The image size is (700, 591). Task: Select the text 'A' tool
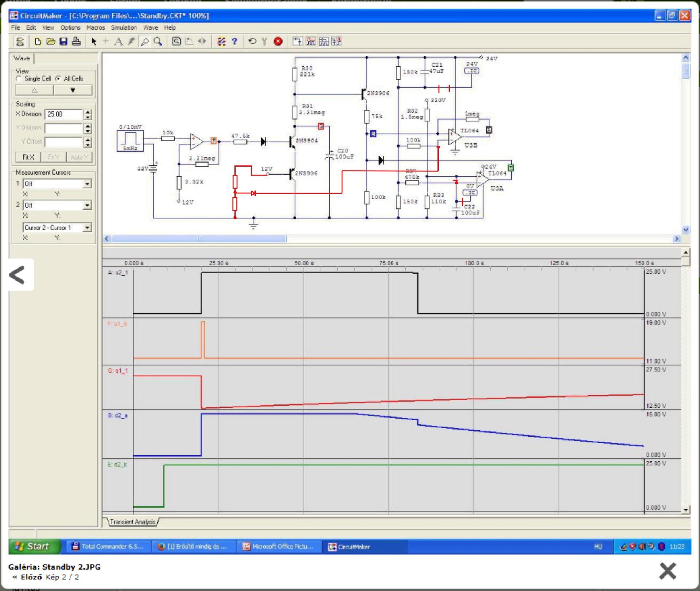tap(118, 42)
